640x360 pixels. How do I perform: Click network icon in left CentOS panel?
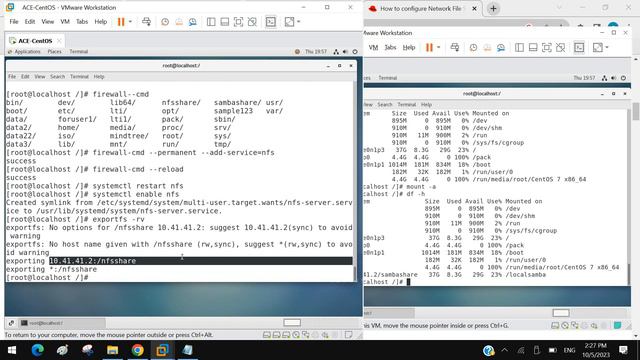(x=336, y=51)
